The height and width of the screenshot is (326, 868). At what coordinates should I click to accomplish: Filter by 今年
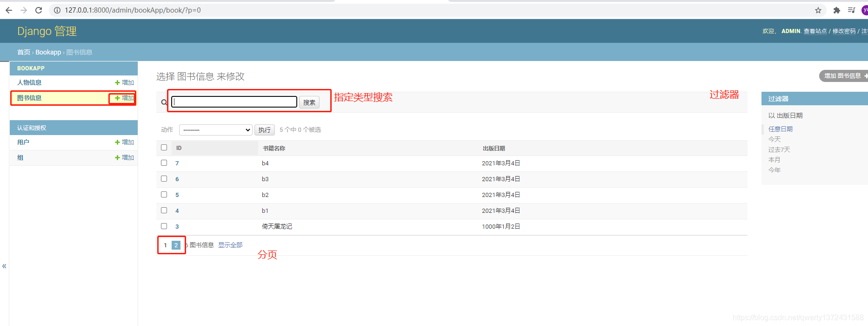click(775, 170)
